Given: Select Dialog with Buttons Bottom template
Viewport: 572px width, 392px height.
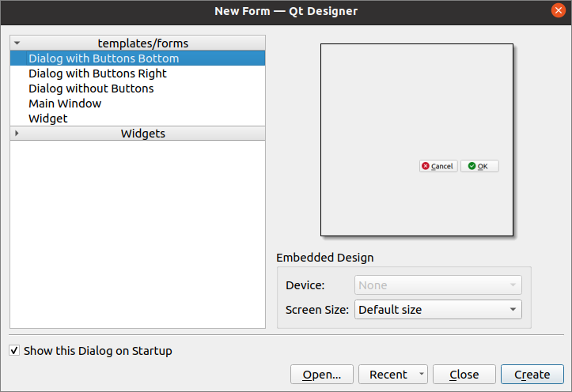Looking at the screenshot, I should [104, 58].
